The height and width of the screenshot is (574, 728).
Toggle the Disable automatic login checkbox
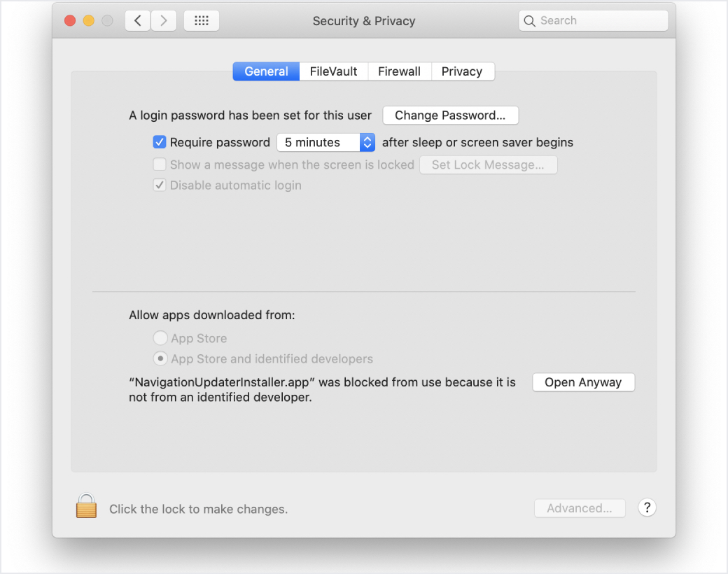pos(160,185)
